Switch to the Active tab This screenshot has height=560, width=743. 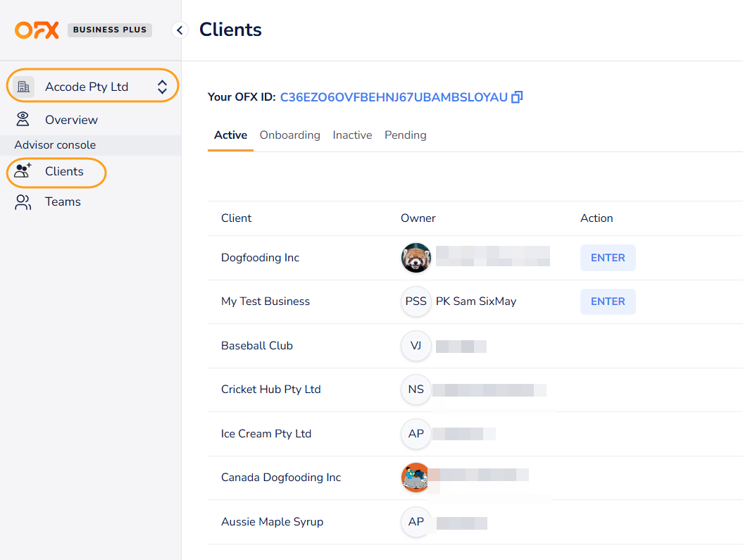point(230,135)
